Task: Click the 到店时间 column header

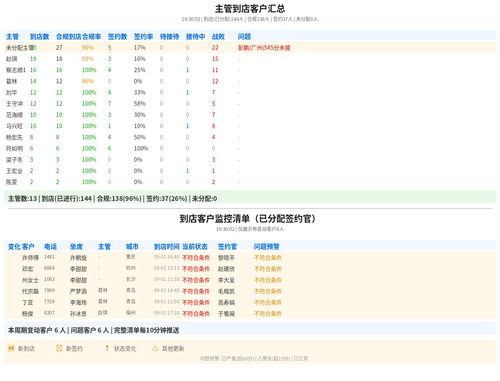Action: 167,247
